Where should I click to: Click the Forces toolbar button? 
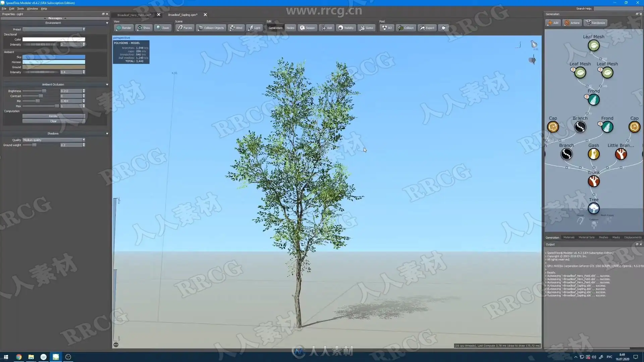(x=184, y=28)
